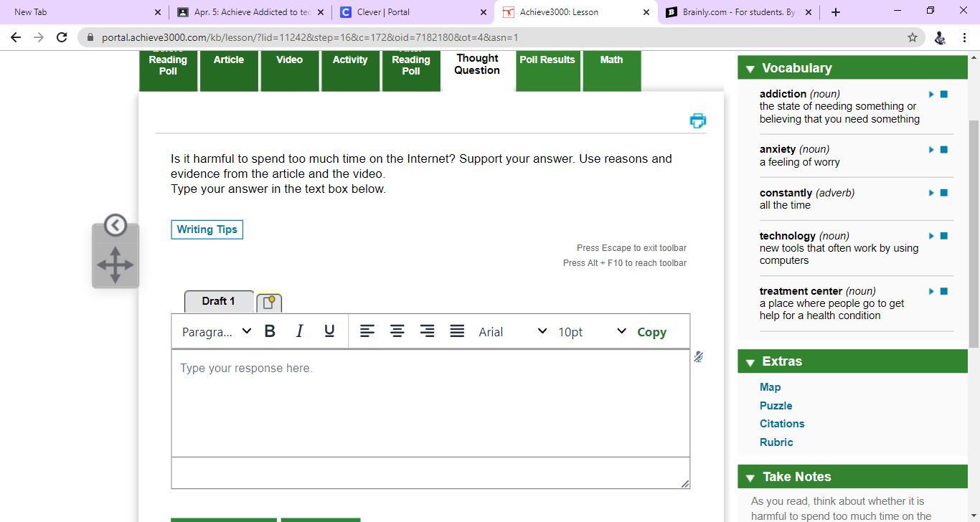Click the sticky note icon beside Draft 1

coord(269,303)
